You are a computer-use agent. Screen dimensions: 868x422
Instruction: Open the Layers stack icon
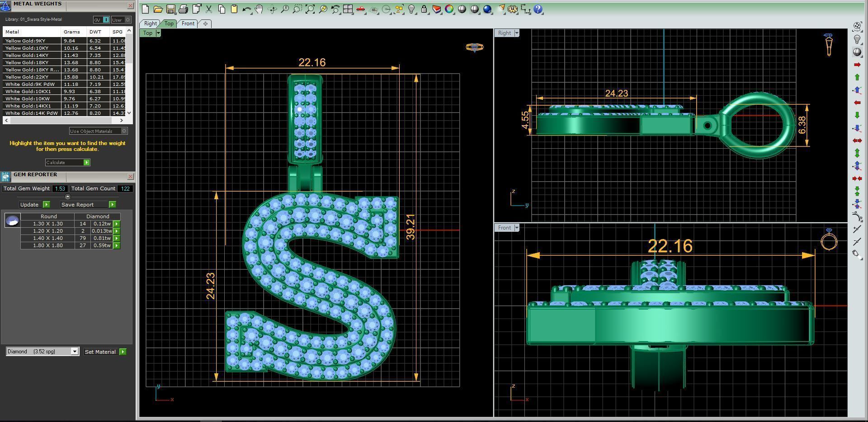(x=437, y=9)
